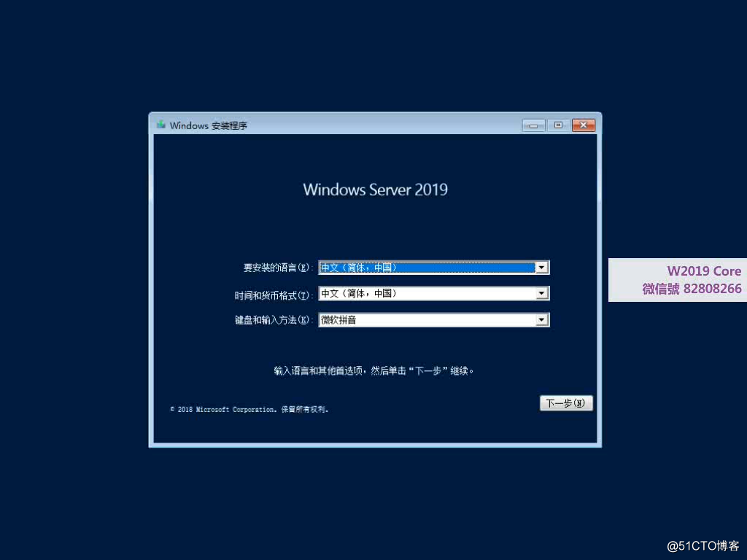Open the language to install dropdown arrow
The image size is (747, 560).
pyautogui.click(x=541, y=268)
